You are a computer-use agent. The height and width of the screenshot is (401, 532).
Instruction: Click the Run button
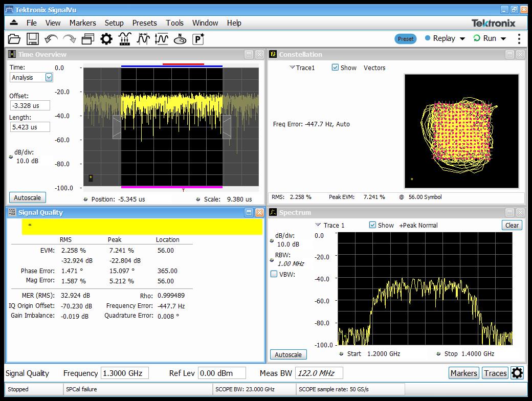pyautogui.click(x=485, y=38)
